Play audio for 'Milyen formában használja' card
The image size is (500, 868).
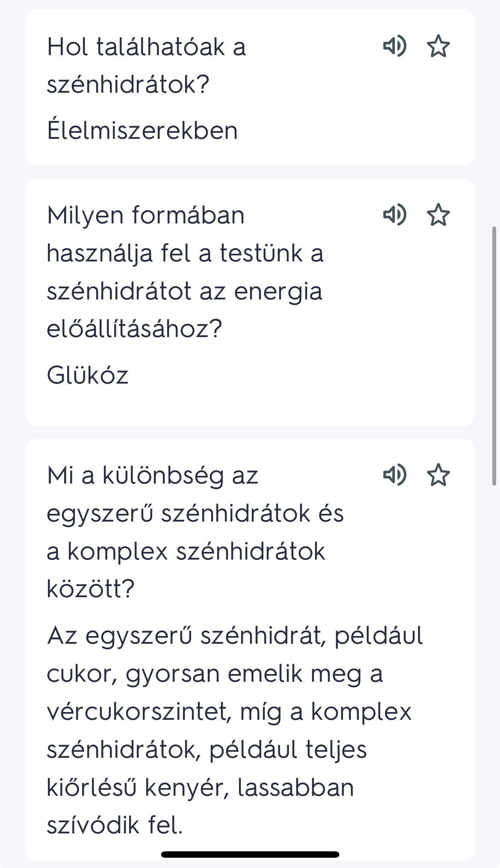coord(394,214)
